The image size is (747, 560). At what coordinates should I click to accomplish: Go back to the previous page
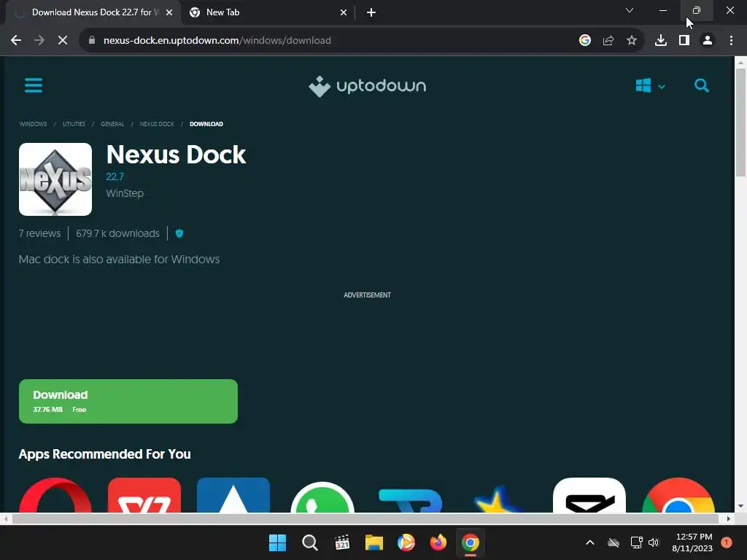tap(16, 41)
